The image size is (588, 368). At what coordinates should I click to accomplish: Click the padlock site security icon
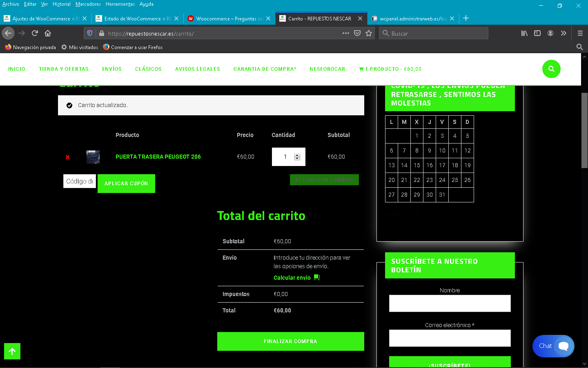pos(102,33)
